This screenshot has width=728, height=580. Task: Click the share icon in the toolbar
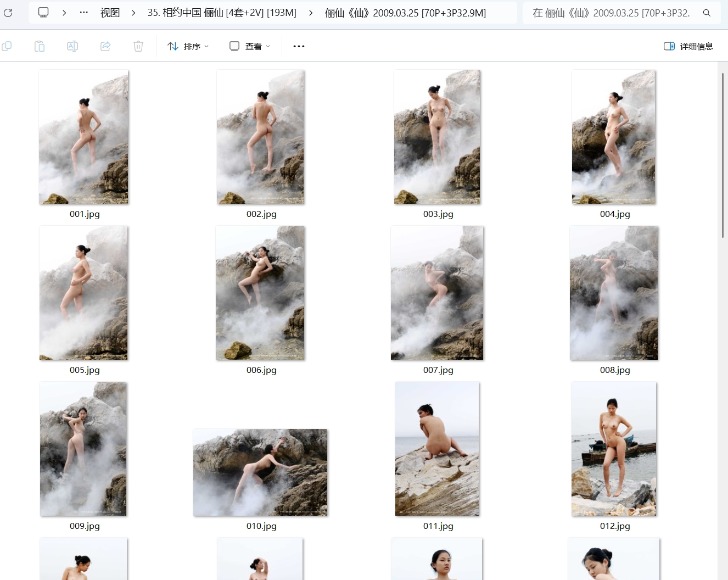pos(105,46)
